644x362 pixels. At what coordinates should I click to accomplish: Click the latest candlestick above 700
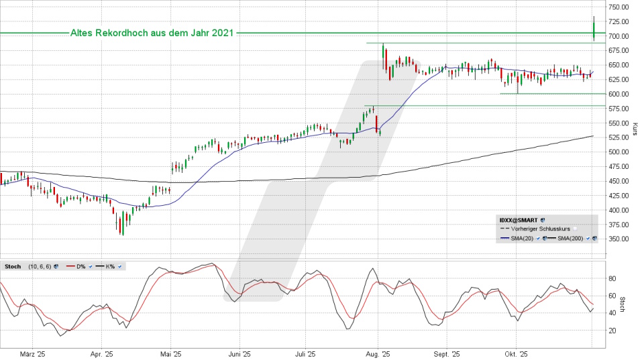pyautogui.click(x=594, y=29)
